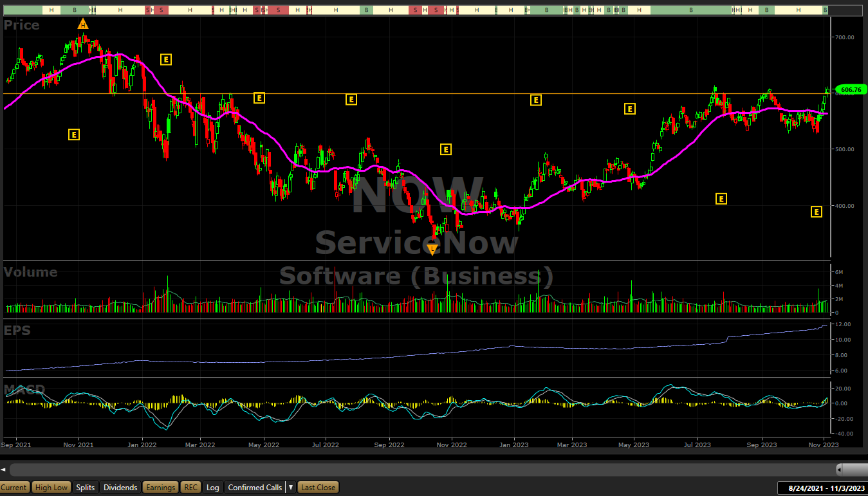
Task: Open the Confirmed Calls dropdown arrow
Action: (x=291, y=488)
